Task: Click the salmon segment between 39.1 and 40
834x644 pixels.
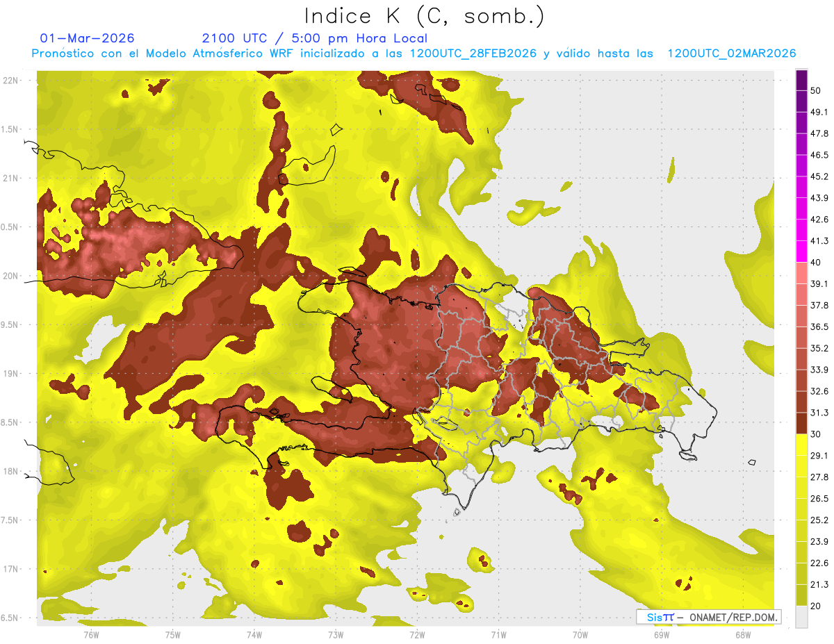Action: [802, 273]
